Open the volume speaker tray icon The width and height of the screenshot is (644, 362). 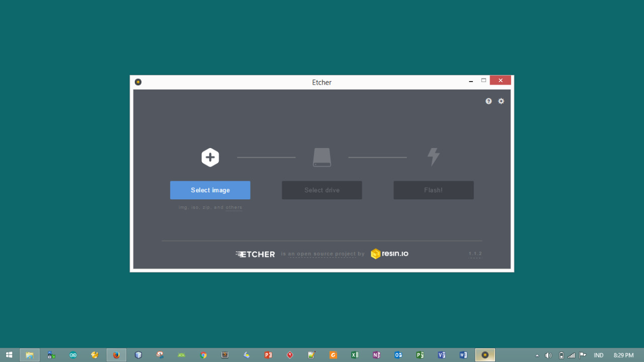[548, 355]
